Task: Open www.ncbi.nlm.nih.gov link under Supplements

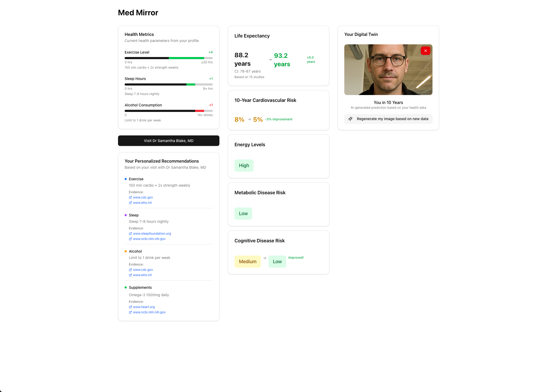Action: (149, 312)
